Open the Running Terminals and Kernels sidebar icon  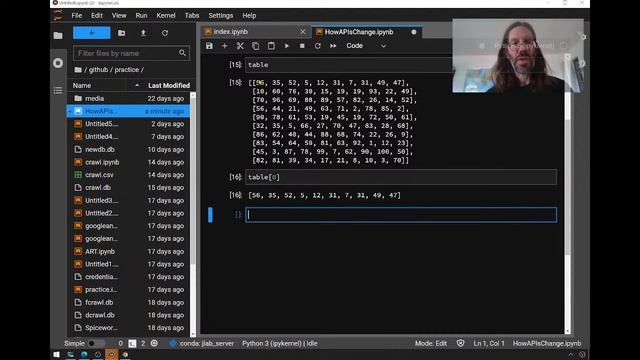[58, 63]
